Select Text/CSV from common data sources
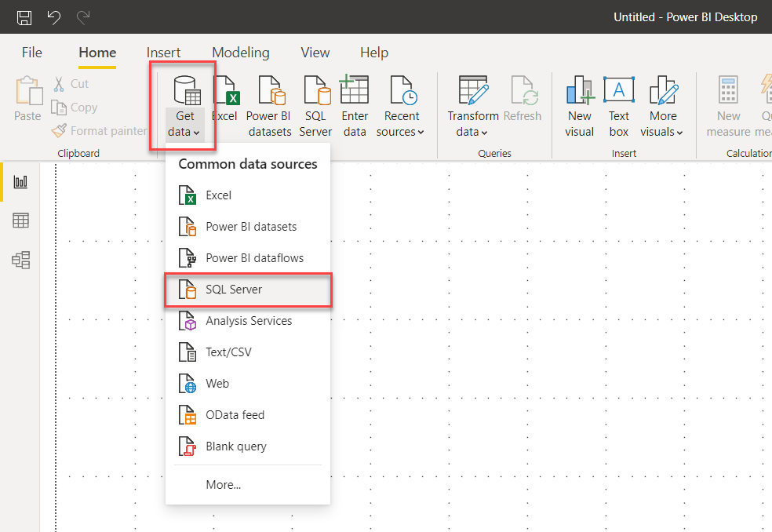The width and height of the screenshot is (772, 532). pos(228,352)
